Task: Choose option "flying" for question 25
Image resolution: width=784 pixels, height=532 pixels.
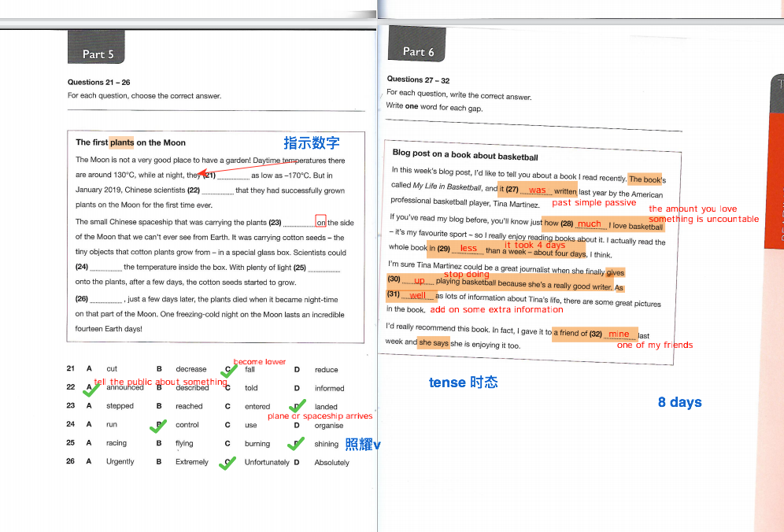Action: point(184,444)
